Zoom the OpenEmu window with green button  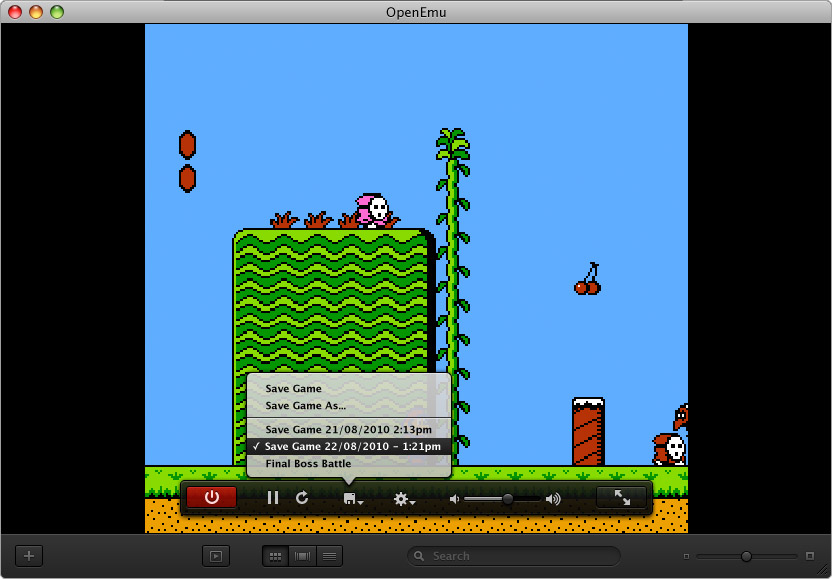point(57,12)
